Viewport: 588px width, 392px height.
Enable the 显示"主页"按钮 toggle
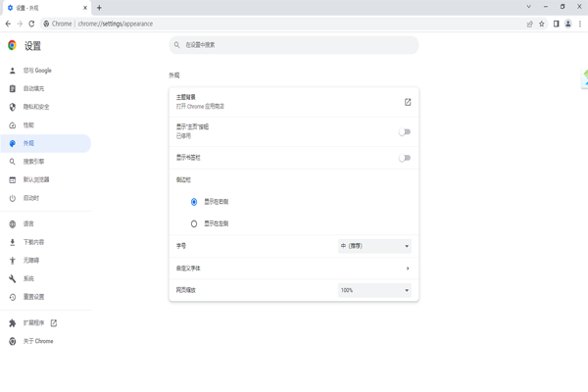[404, 131]
